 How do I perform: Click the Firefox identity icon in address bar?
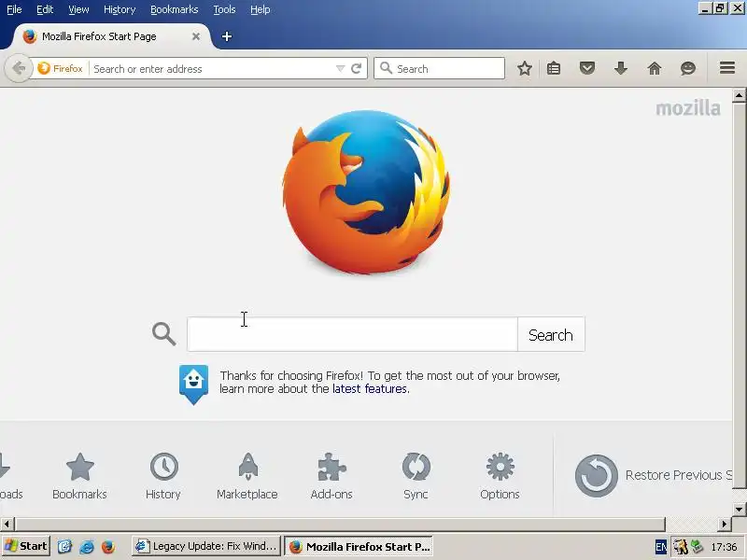coord(61,68)
